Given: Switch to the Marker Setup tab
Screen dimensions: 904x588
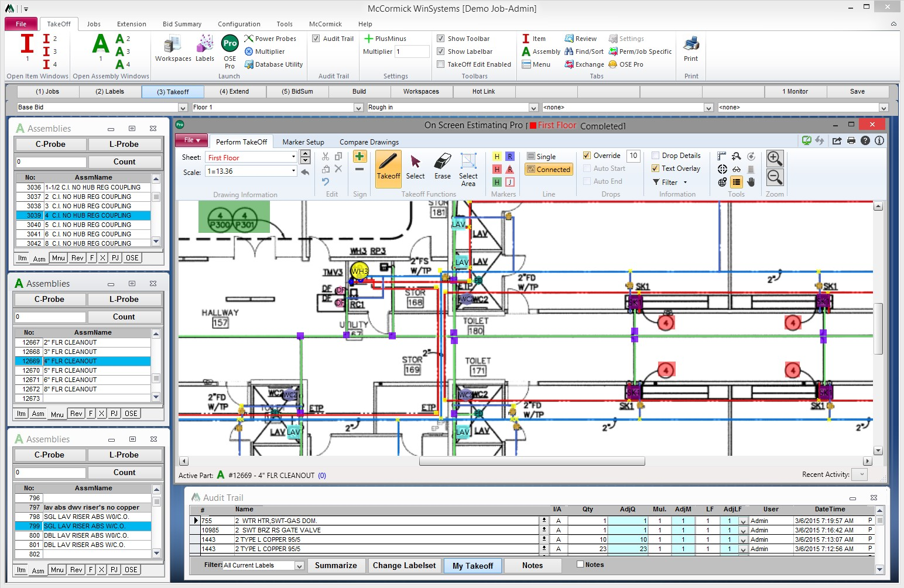Looking at the screenshot, I should [303, 142].
